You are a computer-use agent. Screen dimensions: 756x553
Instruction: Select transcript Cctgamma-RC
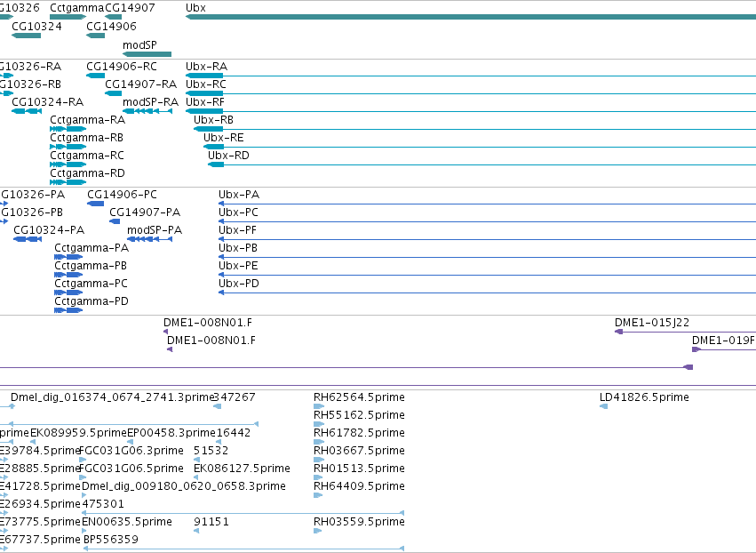(87, 156)
